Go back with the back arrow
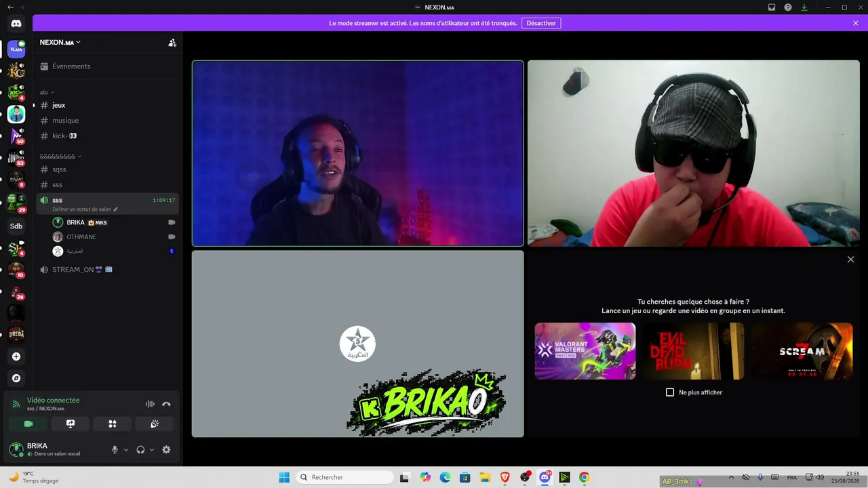Viewport: 868px width, 488px height. click(10, 7)
